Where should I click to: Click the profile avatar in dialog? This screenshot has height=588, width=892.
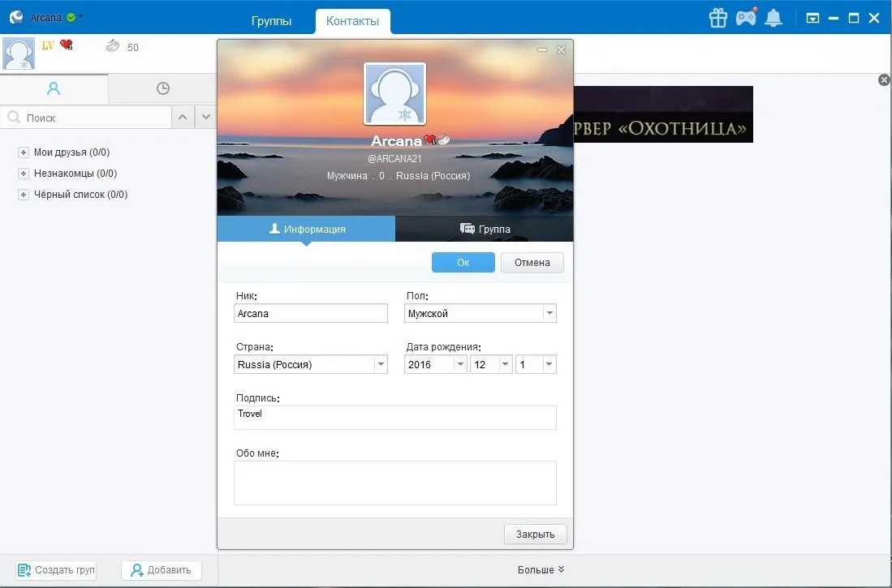(x=394, y=94)
